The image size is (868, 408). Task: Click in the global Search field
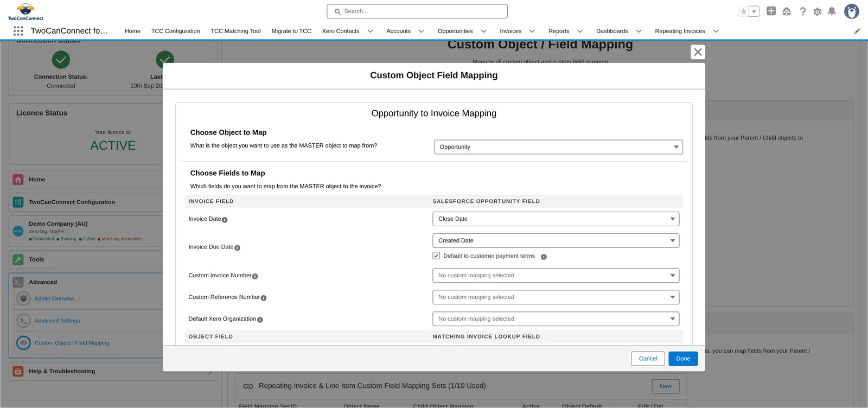pos(417,11)
